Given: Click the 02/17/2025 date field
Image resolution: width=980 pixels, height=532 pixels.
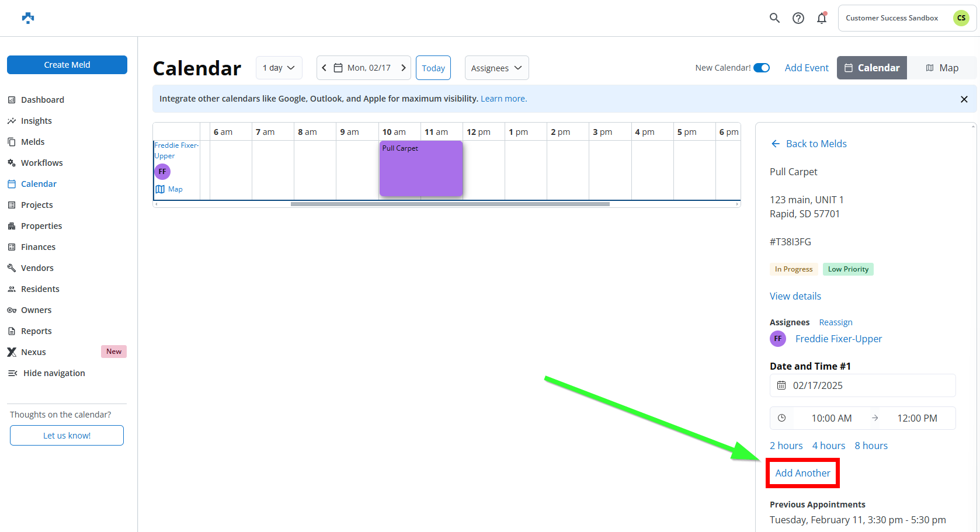Looking at the screenshot, I should (x=862, y=385).
